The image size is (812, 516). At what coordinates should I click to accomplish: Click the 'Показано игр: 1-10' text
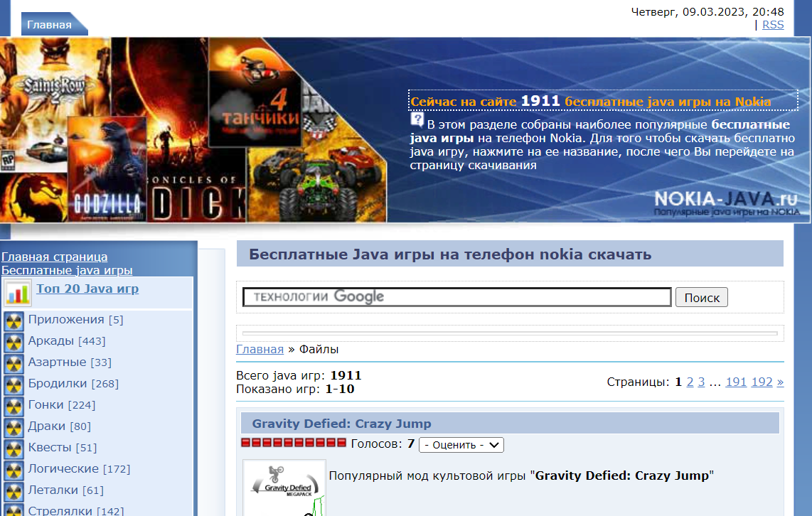pos(295,389)
